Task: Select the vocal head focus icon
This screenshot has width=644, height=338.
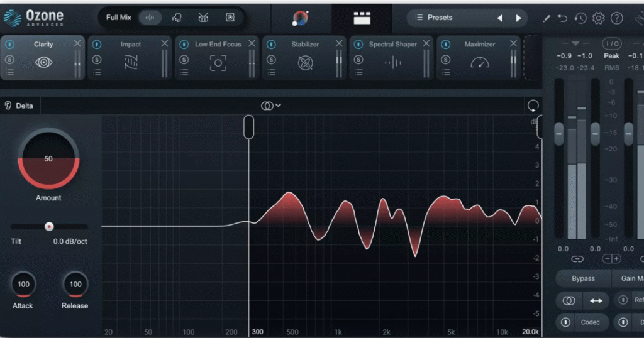Action: (x=177, y=18)
